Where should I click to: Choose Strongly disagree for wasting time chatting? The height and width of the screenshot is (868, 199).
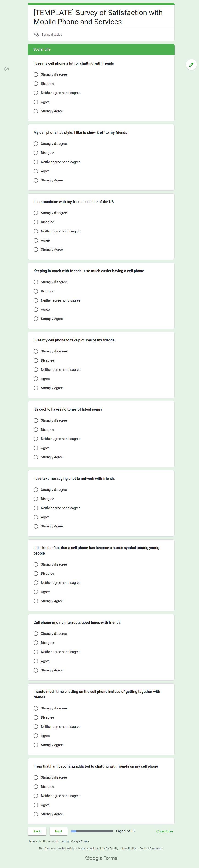pyautogui.click(x=36, y=708)
